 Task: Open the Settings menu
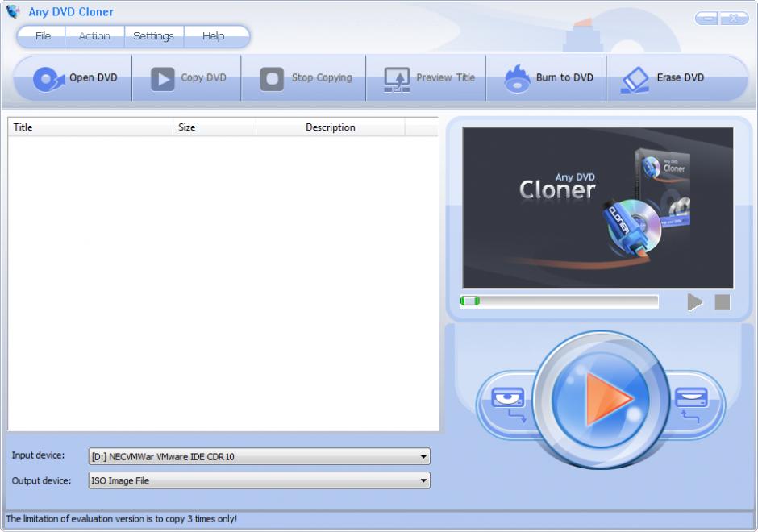pos(154,36)
